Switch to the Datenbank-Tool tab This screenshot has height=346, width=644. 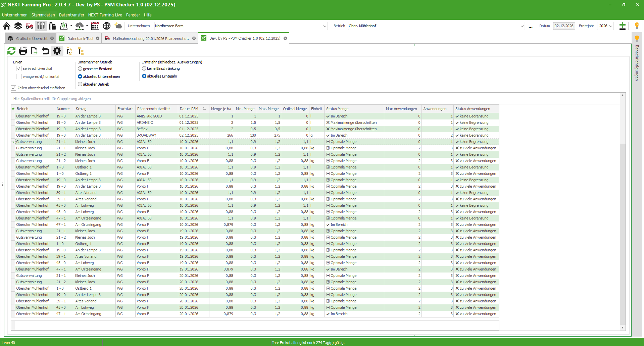80,38
